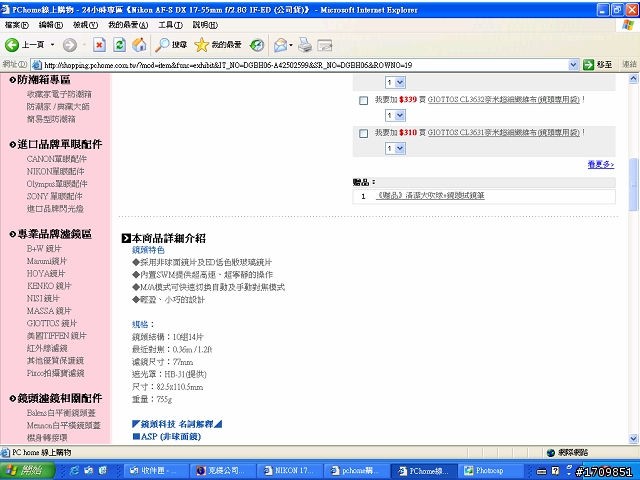
Task: Expand the address bar URL dropdown
Action: 573,65
